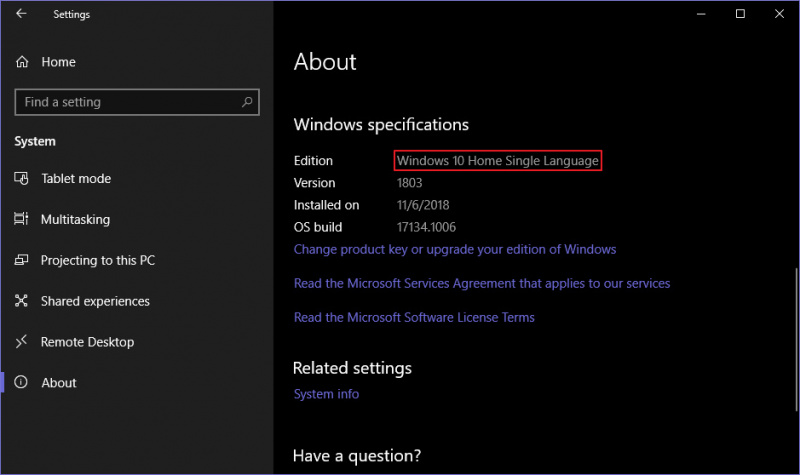Screen dimensions: 800x475
Task: Click the Have a question? heading
Action: [357, 455]
